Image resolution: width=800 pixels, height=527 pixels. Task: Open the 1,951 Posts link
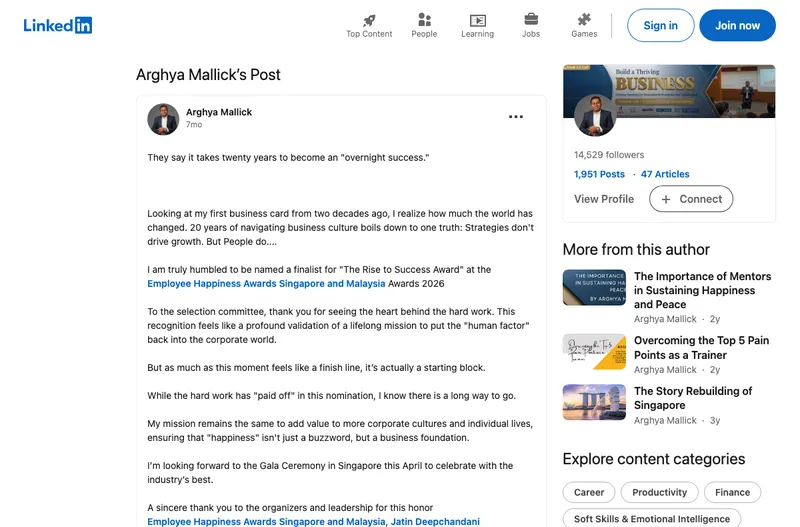click(599, 174)
